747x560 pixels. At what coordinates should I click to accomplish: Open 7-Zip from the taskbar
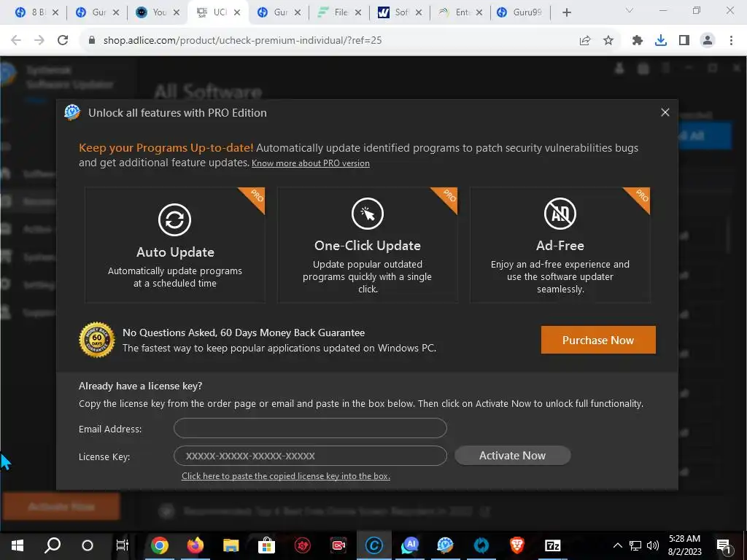pyautogui.click(x=553, y=545)
